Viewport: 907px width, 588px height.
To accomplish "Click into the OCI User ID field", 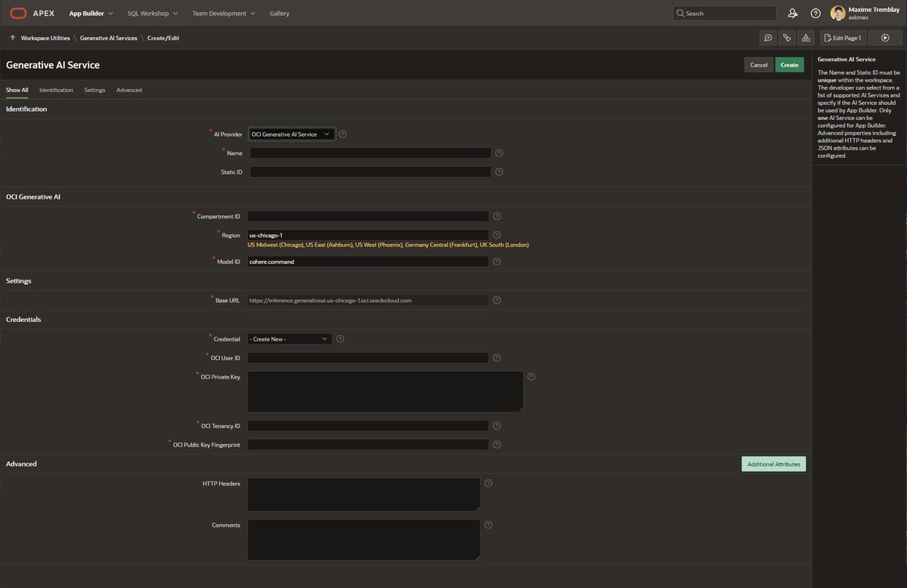I will coord(368,357).
